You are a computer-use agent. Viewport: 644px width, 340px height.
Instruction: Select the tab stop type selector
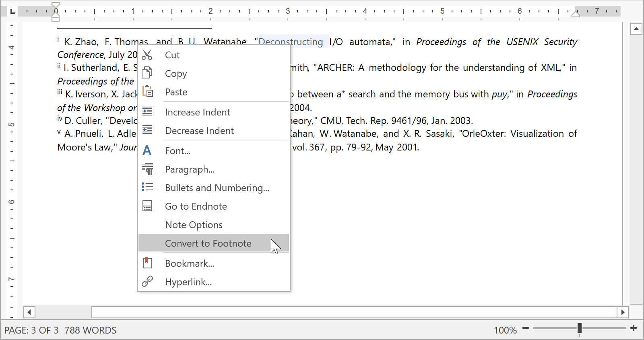13,11
